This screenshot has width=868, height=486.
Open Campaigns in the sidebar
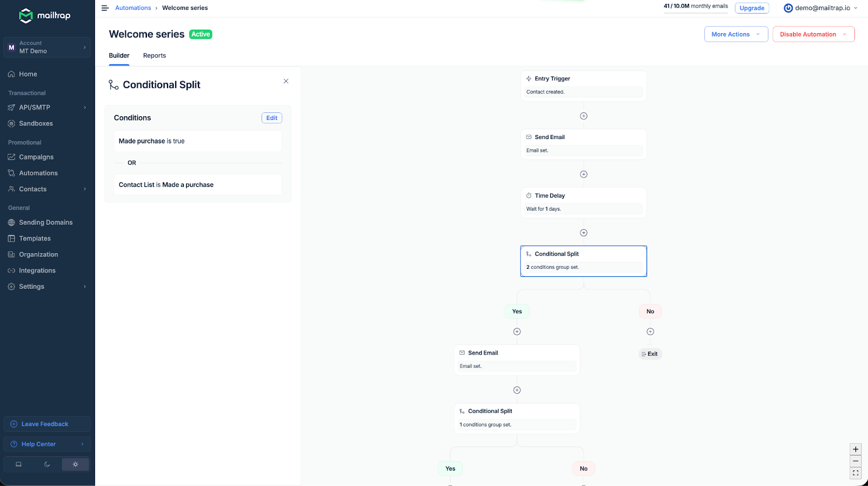click(x=36, y=157)
